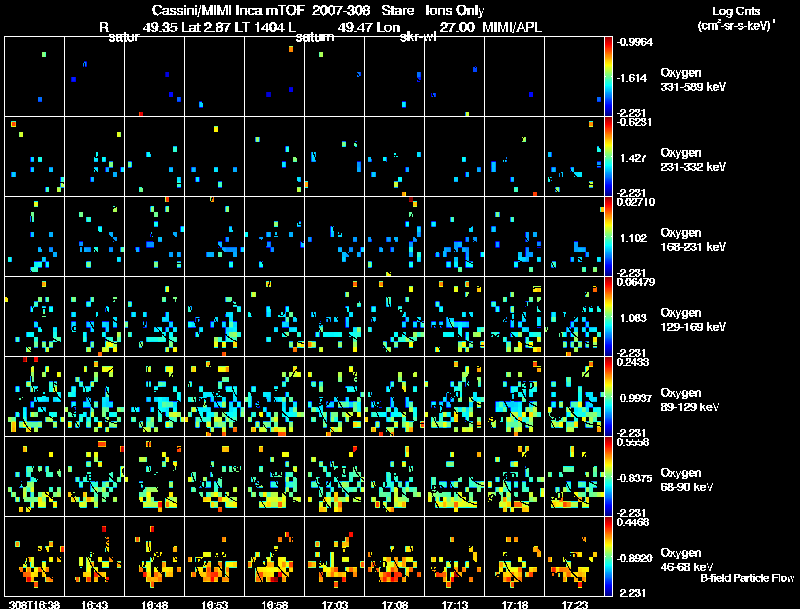The image size is (800, 609).
Task: Click the '17:03' time label
Action: (x=334, y=604)
